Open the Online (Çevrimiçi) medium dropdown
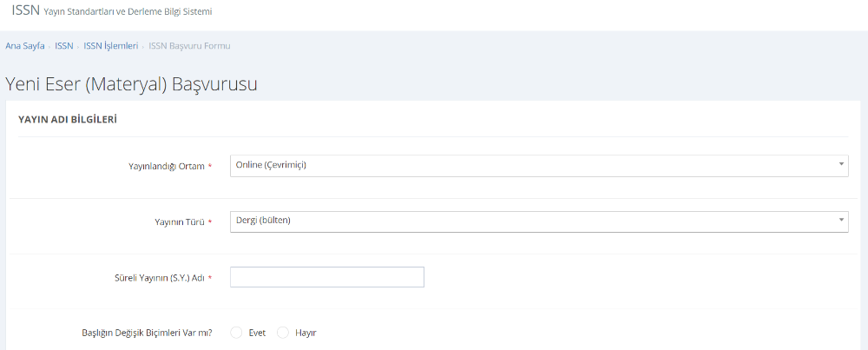Screen dimensions: 868x350 pos(538,166)
